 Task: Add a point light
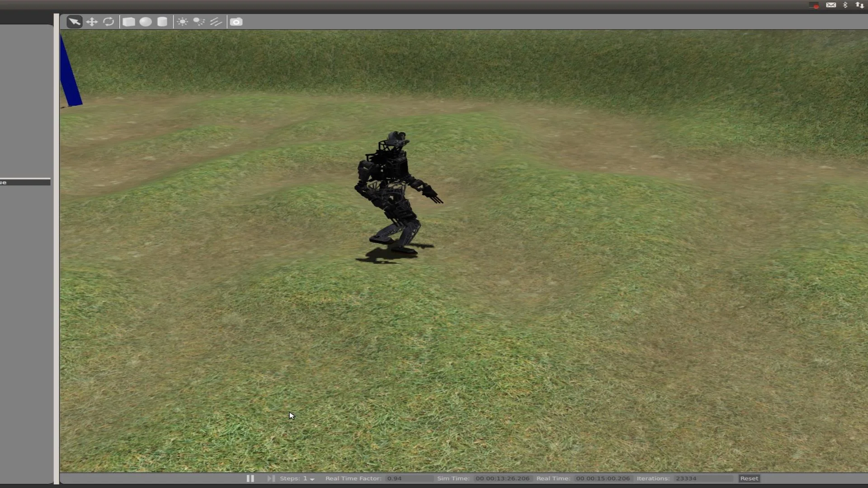coord(182,22)
